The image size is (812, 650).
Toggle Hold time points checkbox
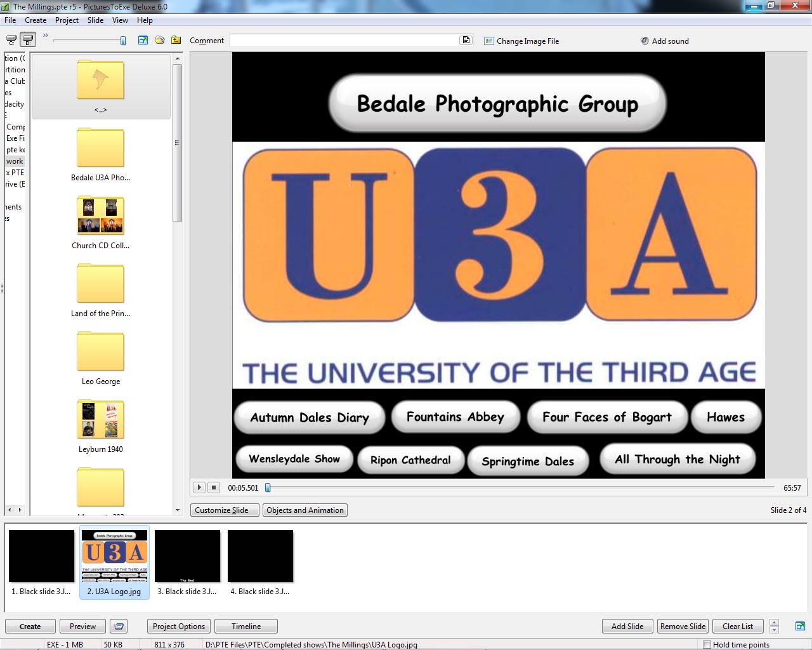coord(707,645)
